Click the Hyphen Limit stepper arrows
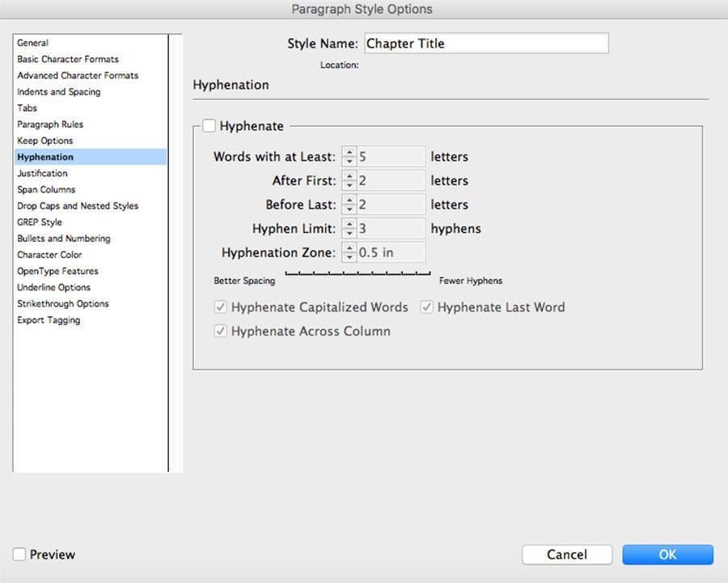Viewport: 728px width, 583px height. pyautogui.click(x=349, y=229)
